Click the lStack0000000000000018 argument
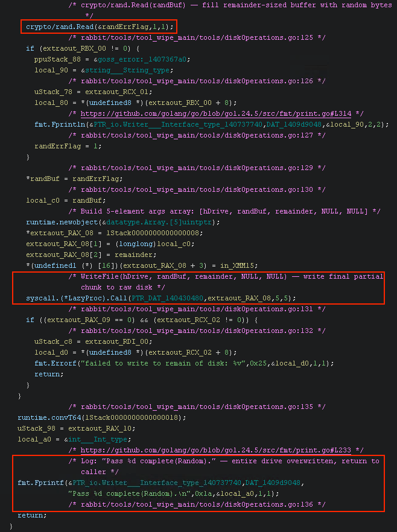The height and width of the screenshot is (532, 397). [132, 417]
